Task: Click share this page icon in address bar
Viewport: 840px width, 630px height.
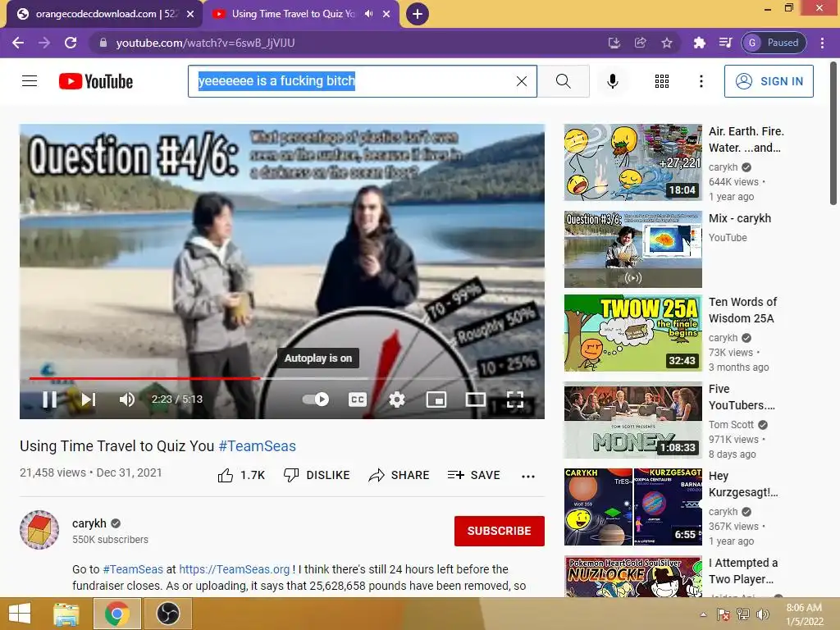Action: pyautogui.click(x=640, y=43)
